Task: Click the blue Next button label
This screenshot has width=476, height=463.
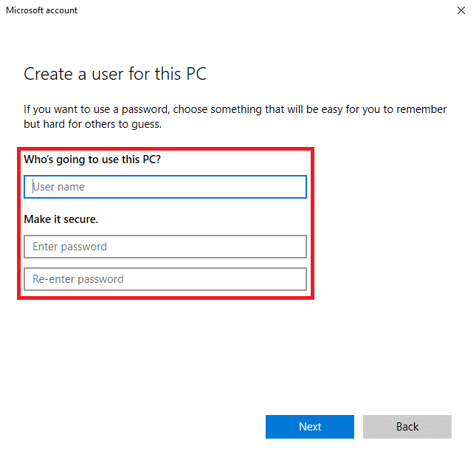Action: (310, 427)
